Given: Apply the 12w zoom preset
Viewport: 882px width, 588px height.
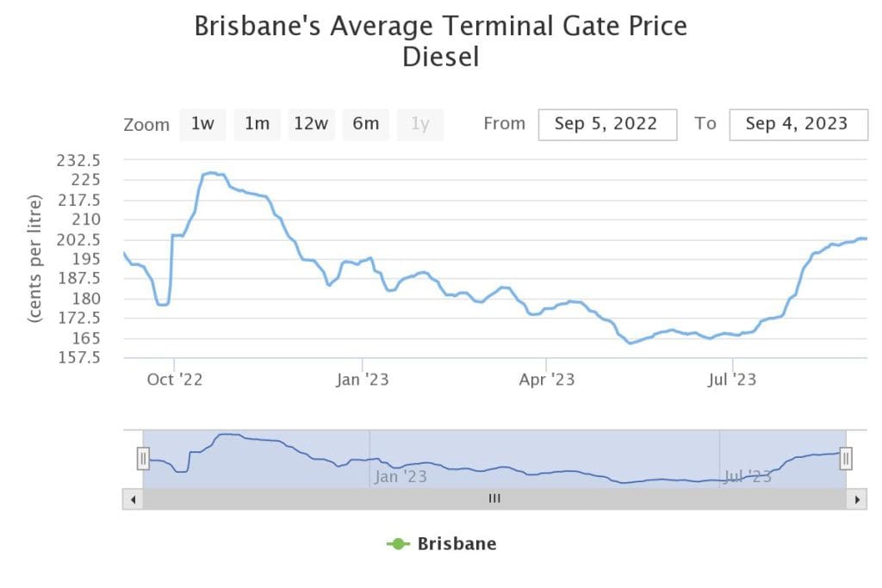Looking at the screenshot, I should point(311,124).
